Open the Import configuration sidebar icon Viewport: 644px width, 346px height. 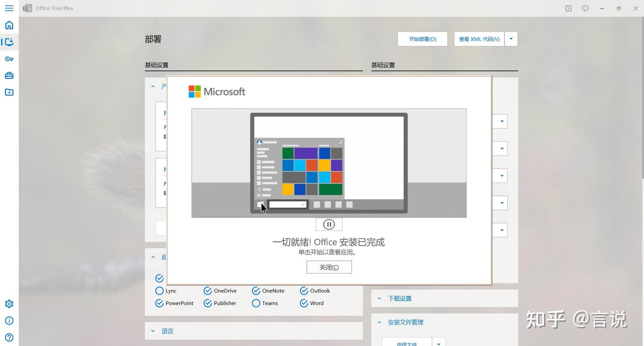tap(9, 92)
